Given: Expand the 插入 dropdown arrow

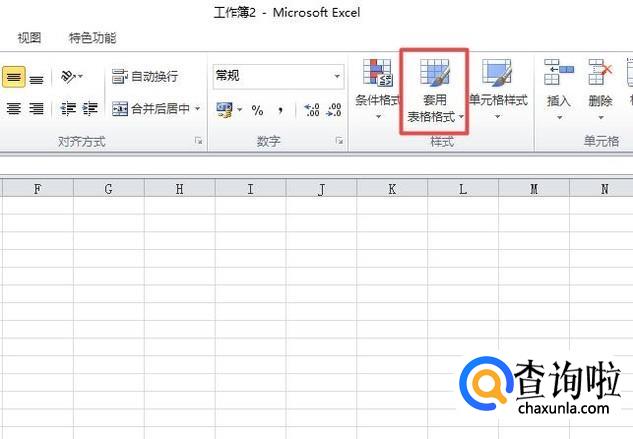Looking at the screenshot, I should pyautogui.click(x=559, y=118).
